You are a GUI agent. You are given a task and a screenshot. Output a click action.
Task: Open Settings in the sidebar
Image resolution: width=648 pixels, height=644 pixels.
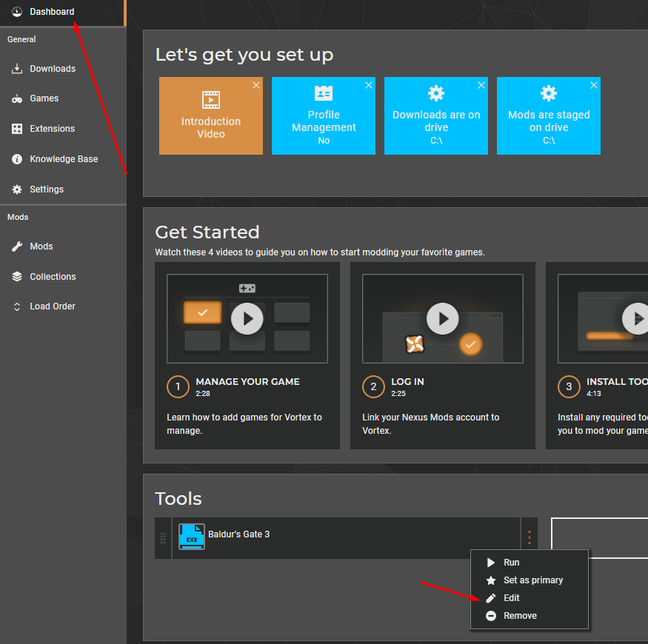(62, 189)
